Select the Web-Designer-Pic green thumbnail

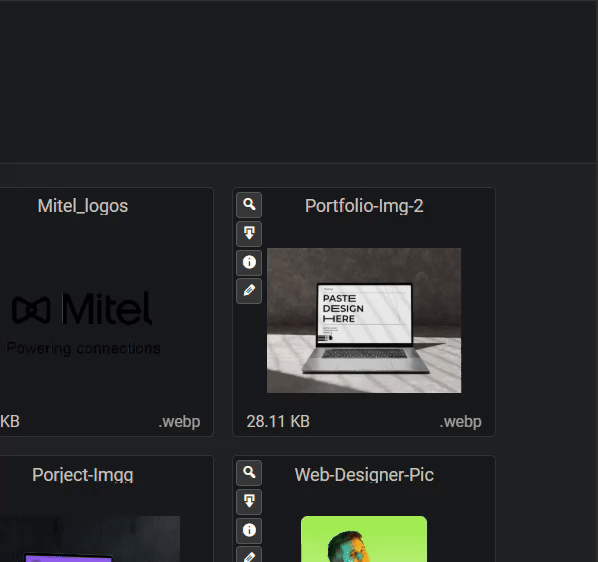(x=364, y=539)
